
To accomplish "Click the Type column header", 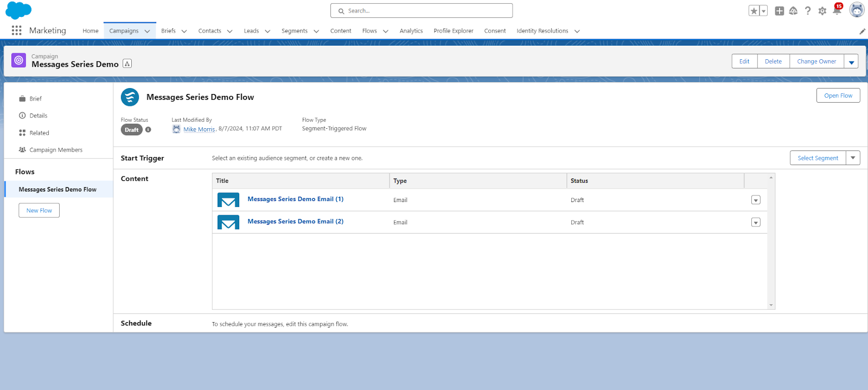I will coord(478,181).
